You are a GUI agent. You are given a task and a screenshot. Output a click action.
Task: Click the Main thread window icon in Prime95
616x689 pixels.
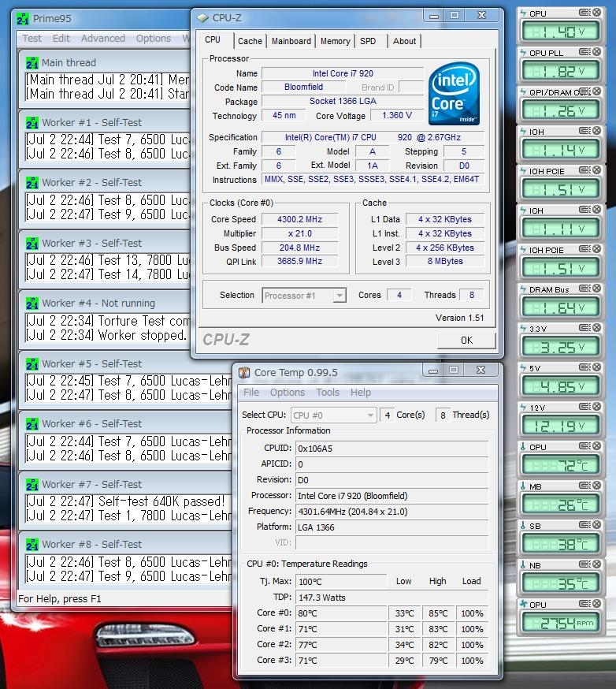pos(32,63)
